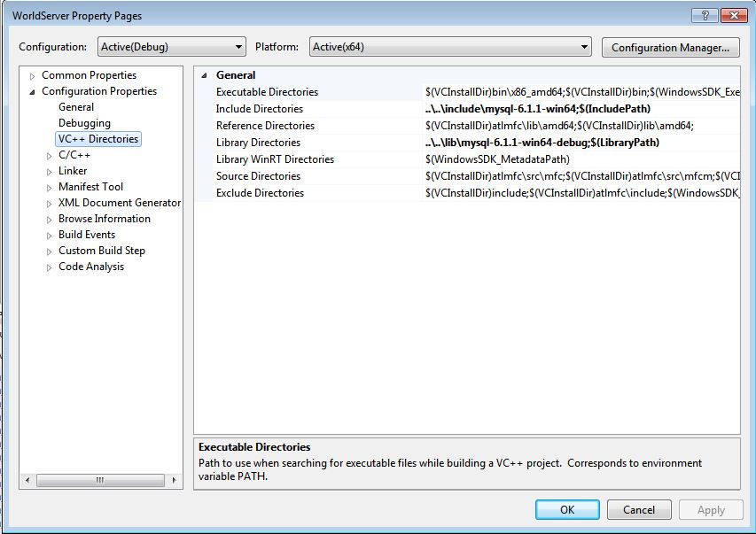
Task: Select Debugging in the property tree
Action: [84, 123]
